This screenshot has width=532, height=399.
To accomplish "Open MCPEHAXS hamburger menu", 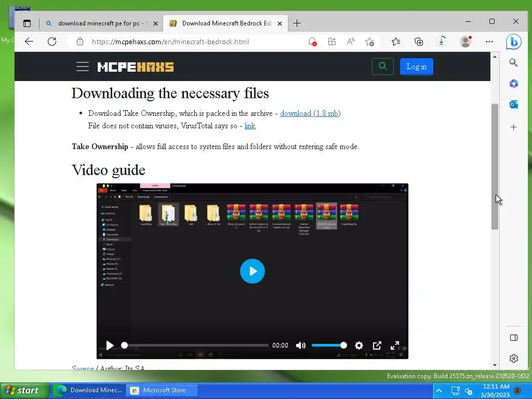I will point(83,66).
